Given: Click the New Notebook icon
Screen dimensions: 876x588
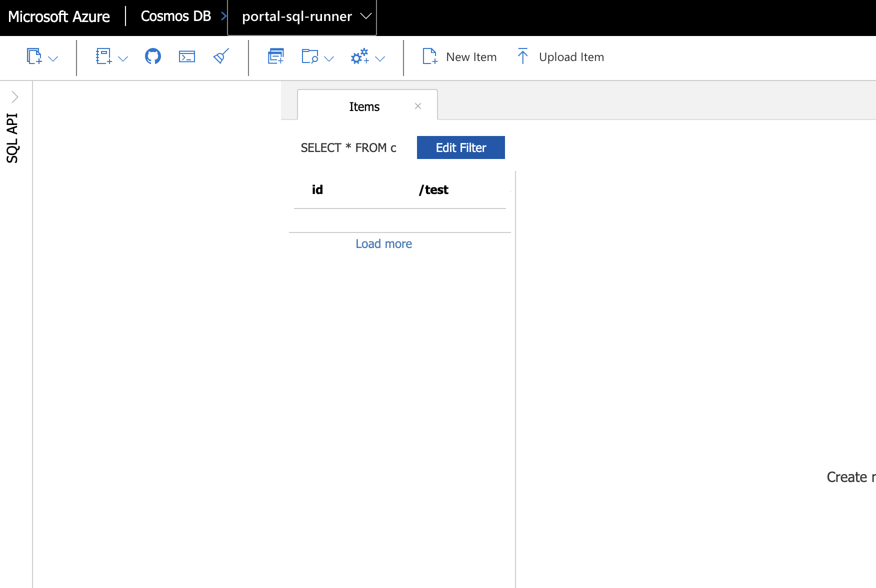Looking at the screenshot, I should pyautogui.click(x=103, y=56).
